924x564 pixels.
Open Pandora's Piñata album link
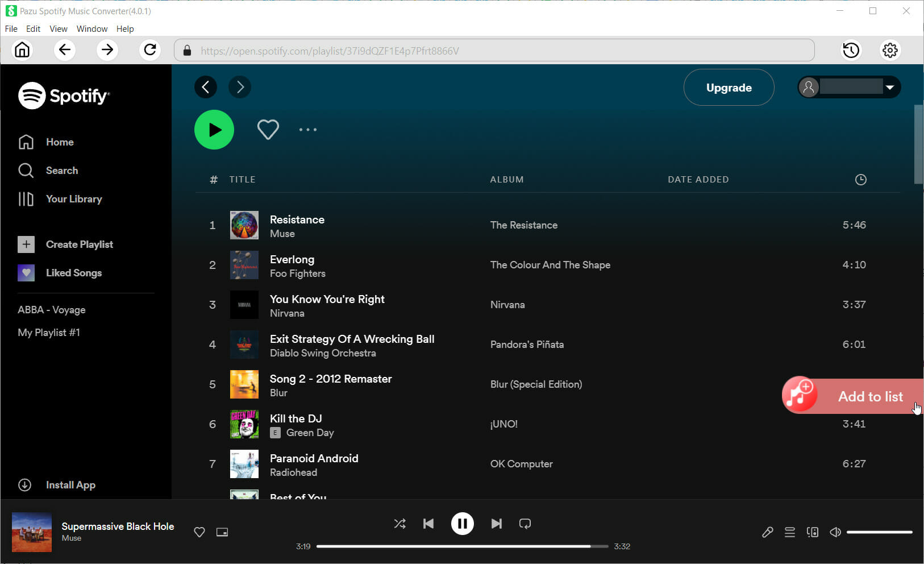[x=527, y=345]
